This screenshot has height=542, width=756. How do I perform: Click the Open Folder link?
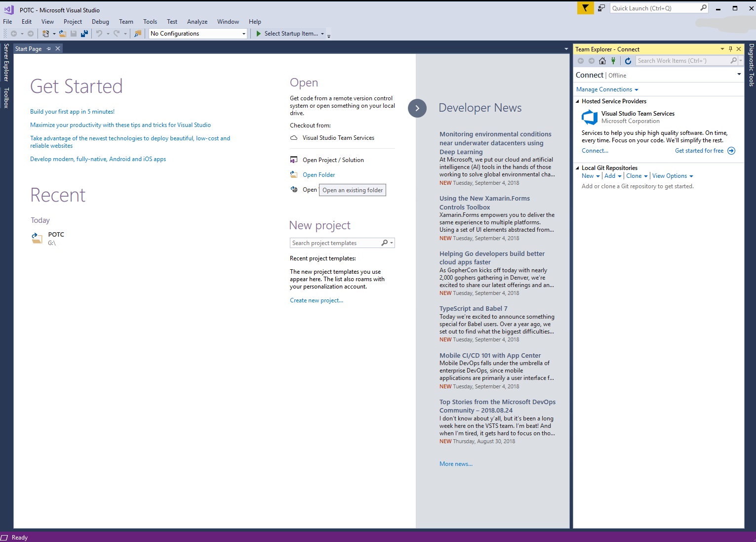click(318, 175)
